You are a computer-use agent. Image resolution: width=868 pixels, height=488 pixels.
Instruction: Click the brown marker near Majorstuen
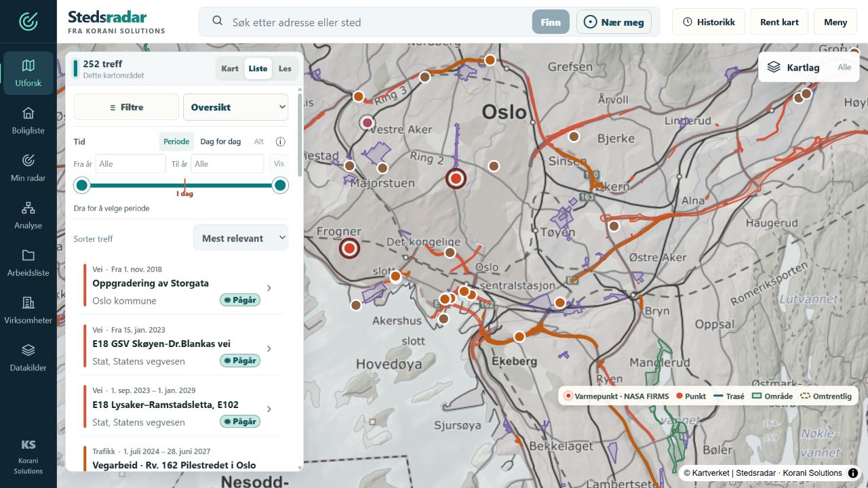(x=382, y=168)
